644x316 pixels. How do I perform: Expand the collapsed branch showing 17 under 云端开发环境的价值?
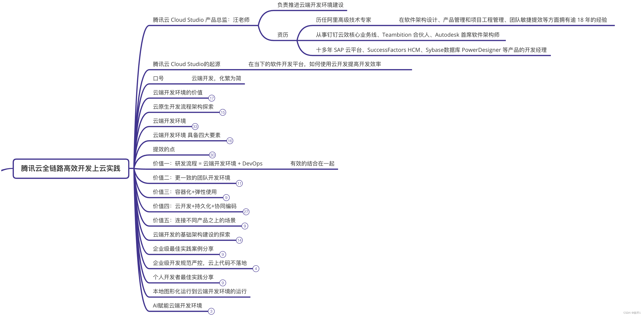212,98
